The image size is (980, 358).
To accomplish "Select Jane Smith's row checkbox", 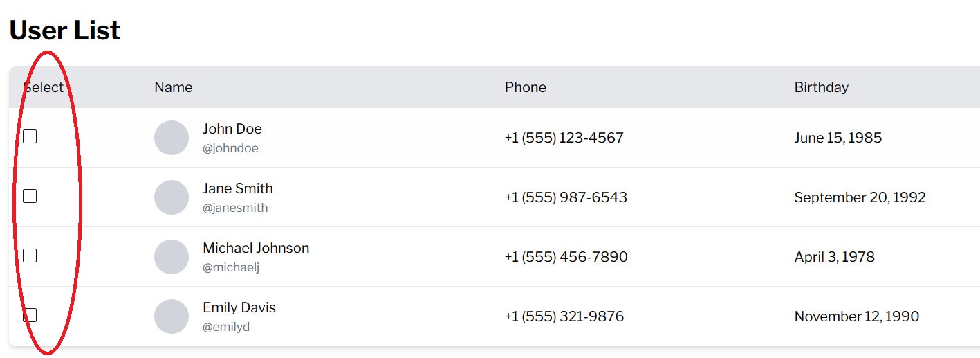I will pos(30,197).
